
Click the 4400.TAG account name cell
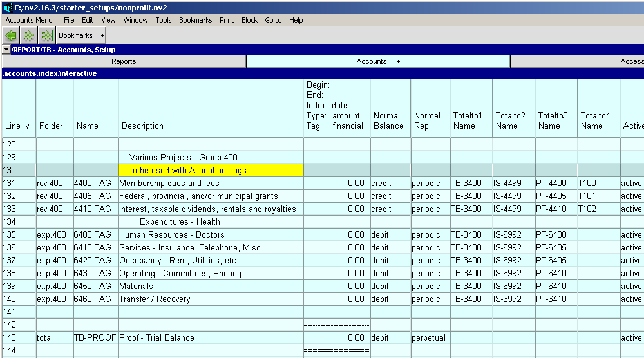pyautogui.click(x=95, y=183)
